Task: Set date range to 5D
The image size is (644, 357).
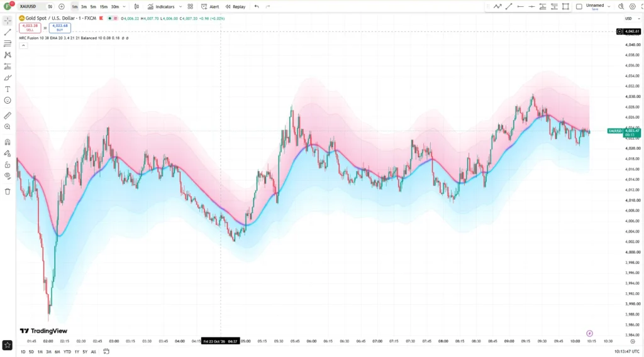Action: pos(31,352)
